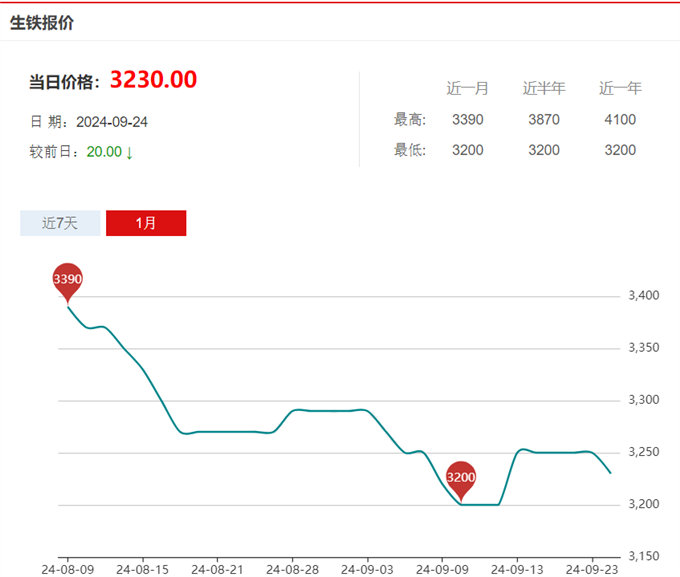Click the 生铁报价 heading
Screen dimensions: 680x577
tap(42, 23)
